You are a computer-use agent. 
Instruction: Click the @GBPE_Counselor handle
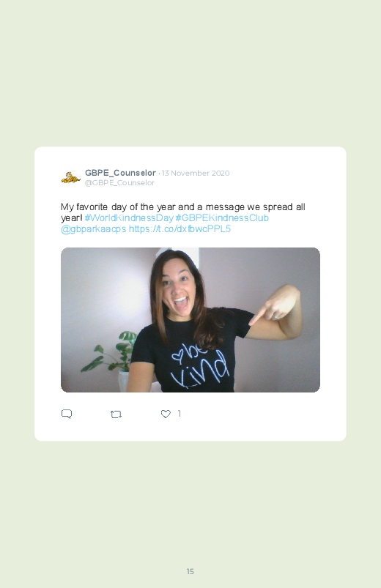[x=119, y=182]
